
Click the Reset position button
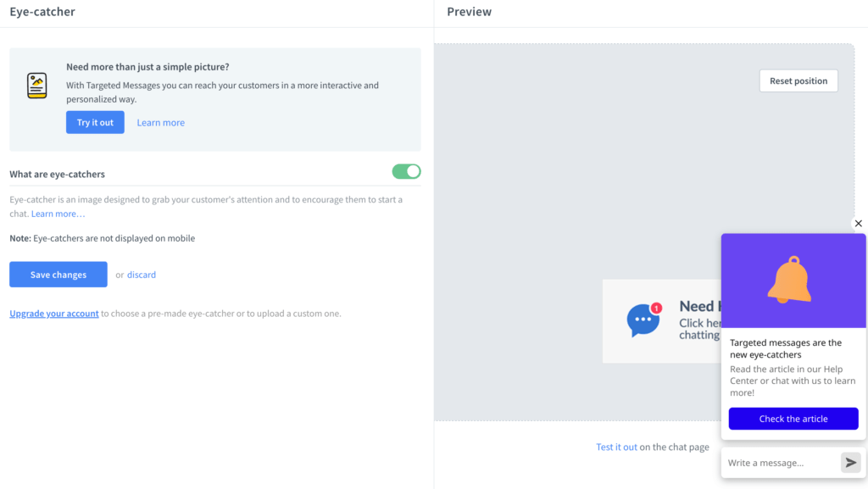click(x=798, y=81)
